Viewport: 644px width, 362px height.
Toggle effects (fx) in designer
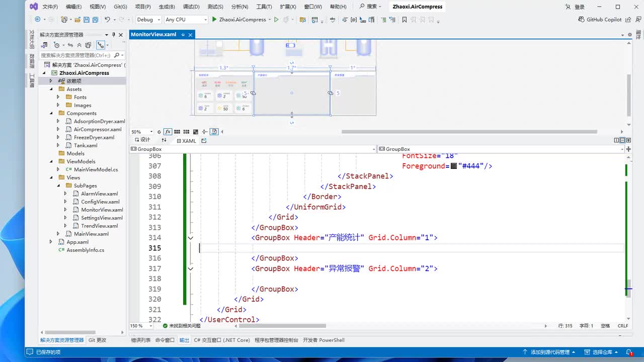(x=168, y=132)
